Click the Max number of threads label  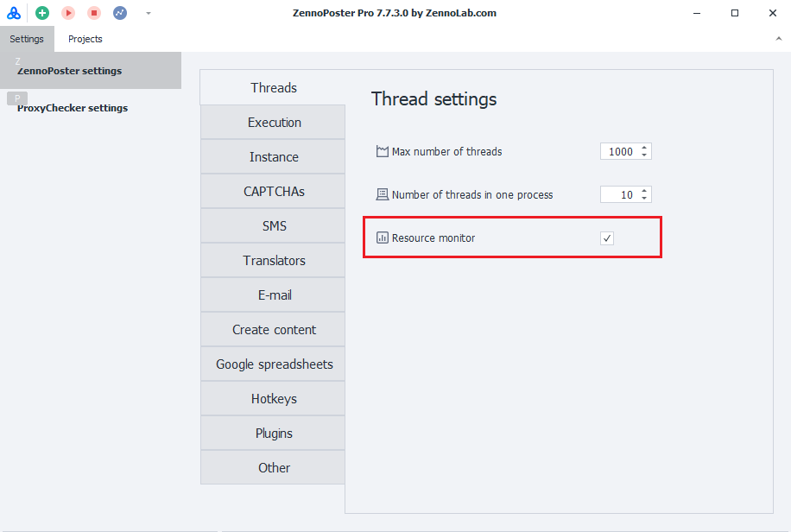pos(447,151)
